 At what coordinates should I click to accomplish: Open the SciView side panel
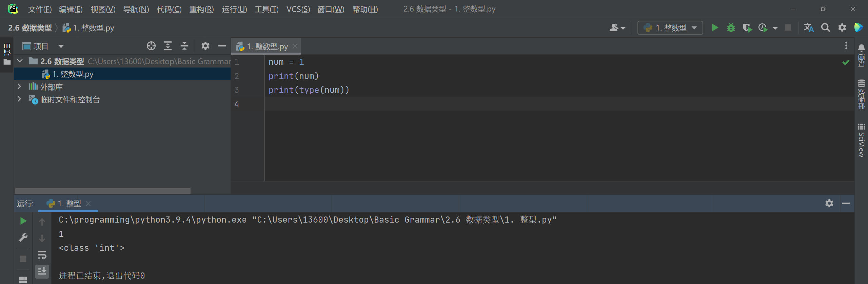(861, 140)
